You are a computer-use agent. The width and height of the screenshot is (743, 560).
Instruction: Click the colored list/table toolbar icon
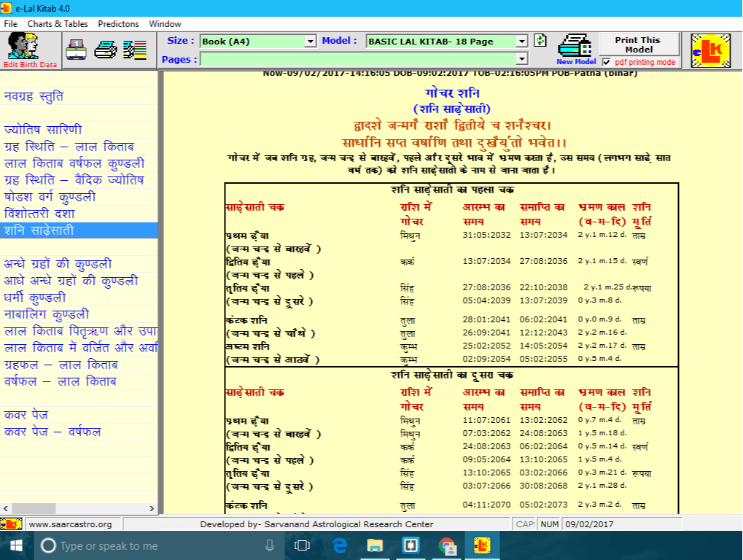point(135,50)
